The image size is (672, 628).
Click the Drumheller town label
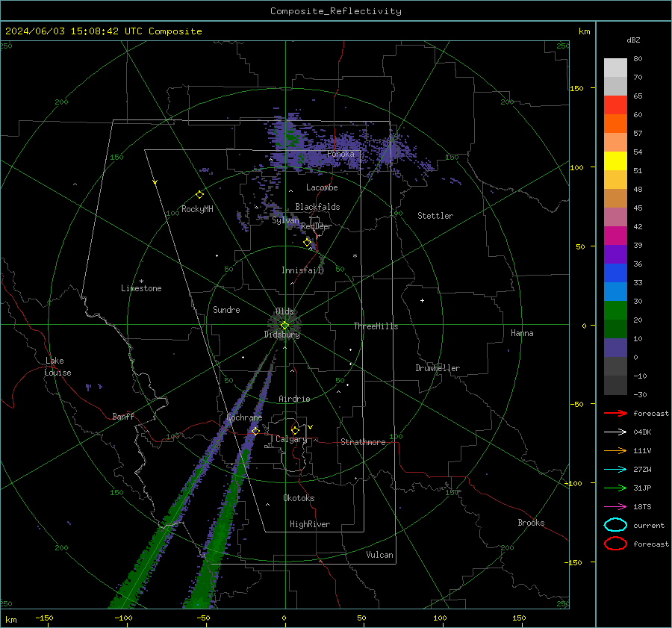coord(438,368)
